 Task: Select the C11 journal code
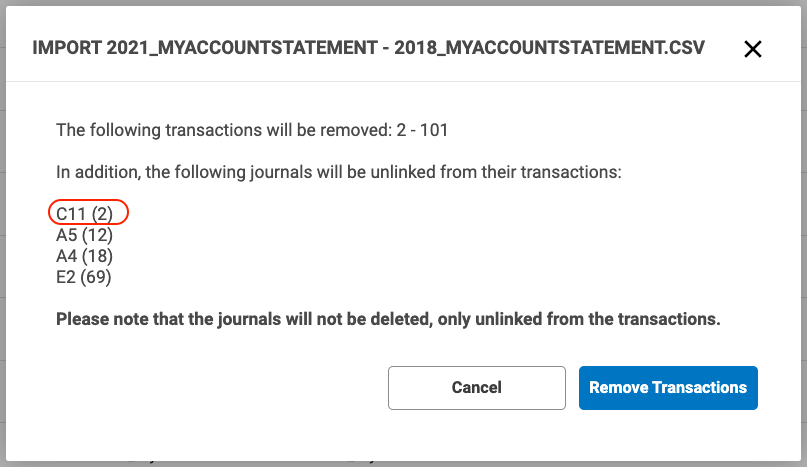tap(72, 213)
